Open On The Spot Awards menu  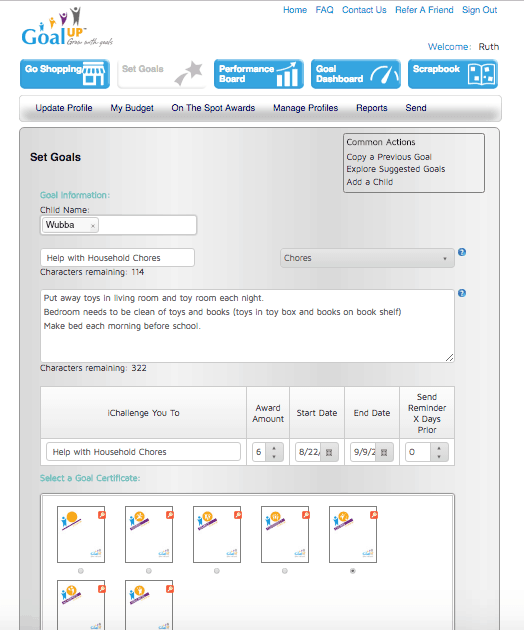[213, 108]
